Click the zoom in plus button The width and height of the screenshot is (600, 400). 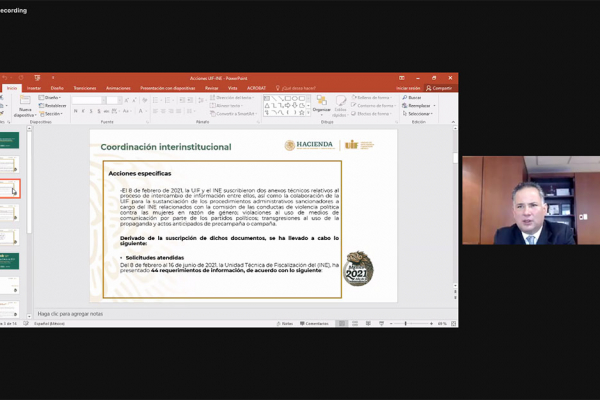click(x=431, y=324)
